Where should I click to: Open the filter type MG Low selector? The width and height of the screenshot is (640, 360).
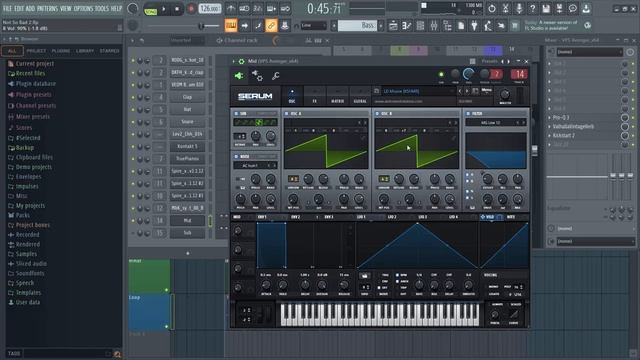click(496, 122)
